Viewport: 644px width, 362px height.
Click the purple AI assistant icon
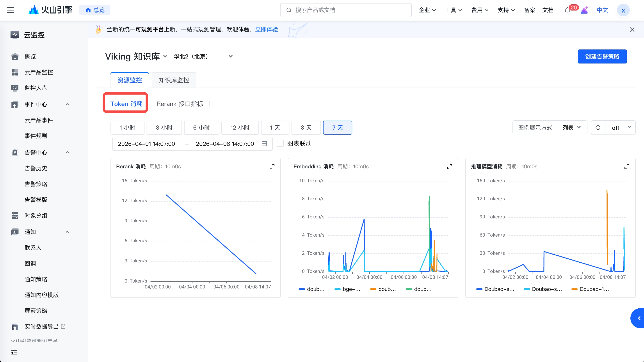point(584,10)
